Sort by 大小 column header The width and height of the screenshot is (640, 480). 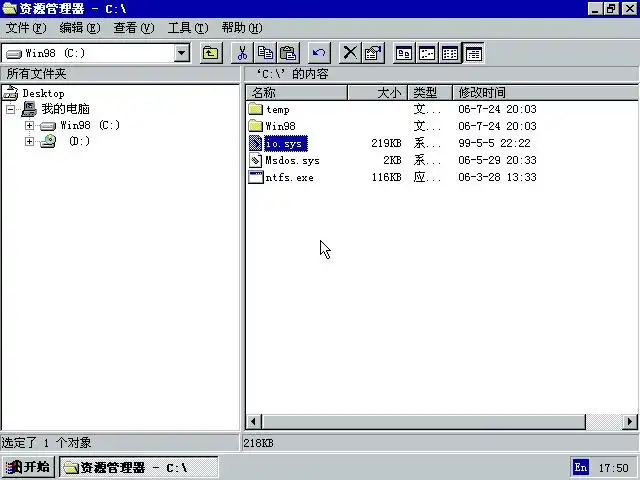378,93
